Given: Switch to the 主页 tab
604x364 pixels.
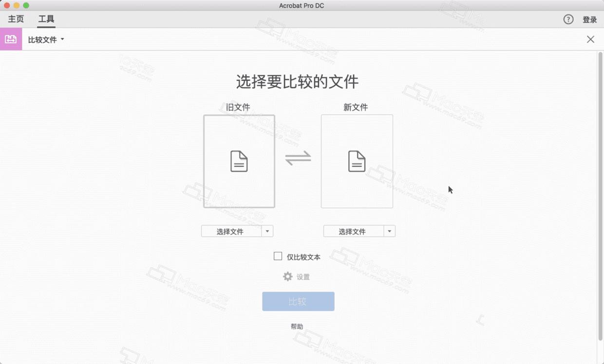Looking at the screenshot, I should coord(15,19).
